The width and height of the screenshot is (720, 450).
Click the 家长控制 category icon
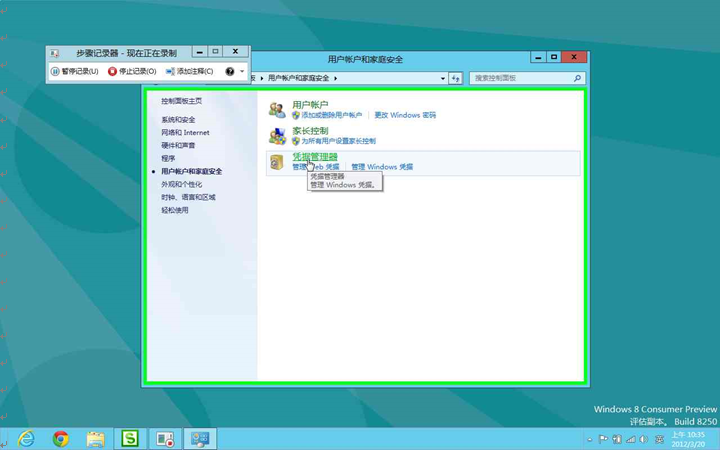[x=277, y=135]
